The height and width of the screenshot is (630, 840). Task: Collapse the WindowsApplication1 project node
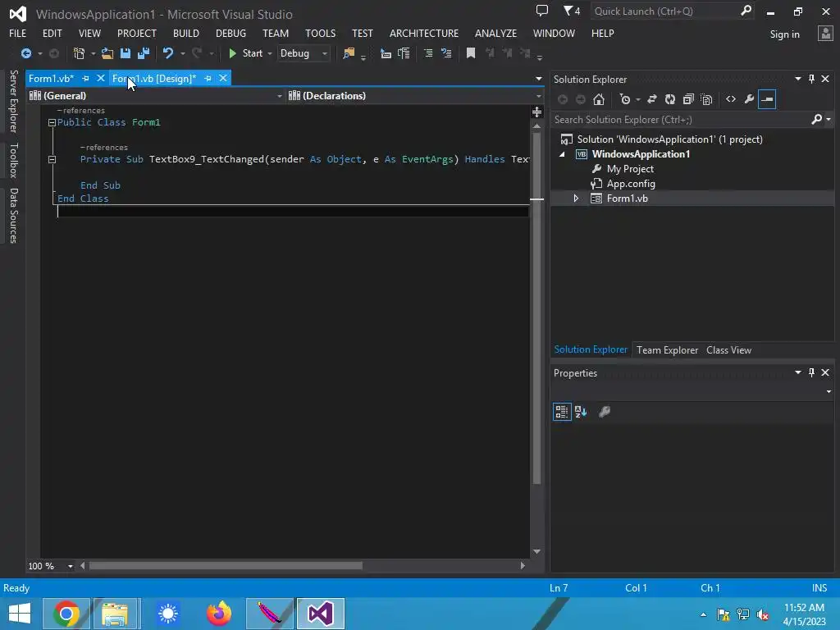pyautogui.click(x=562, y=154)
